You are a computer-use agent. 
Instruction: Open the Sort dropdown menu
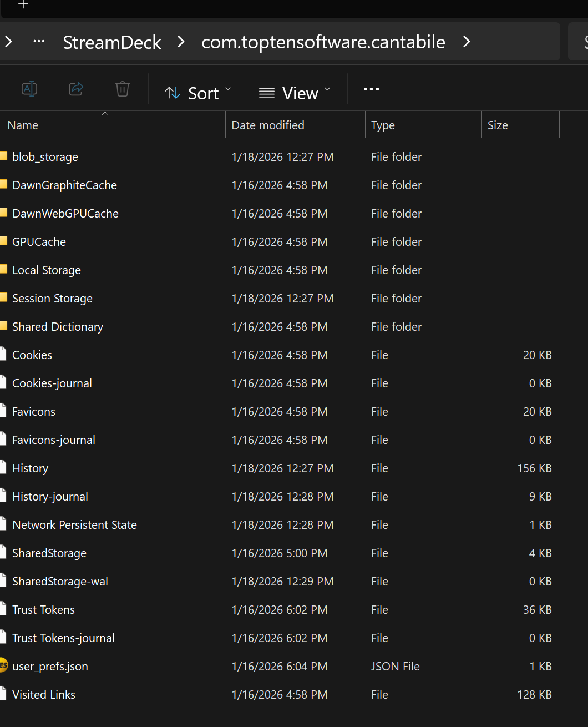(x=198, y=93)
